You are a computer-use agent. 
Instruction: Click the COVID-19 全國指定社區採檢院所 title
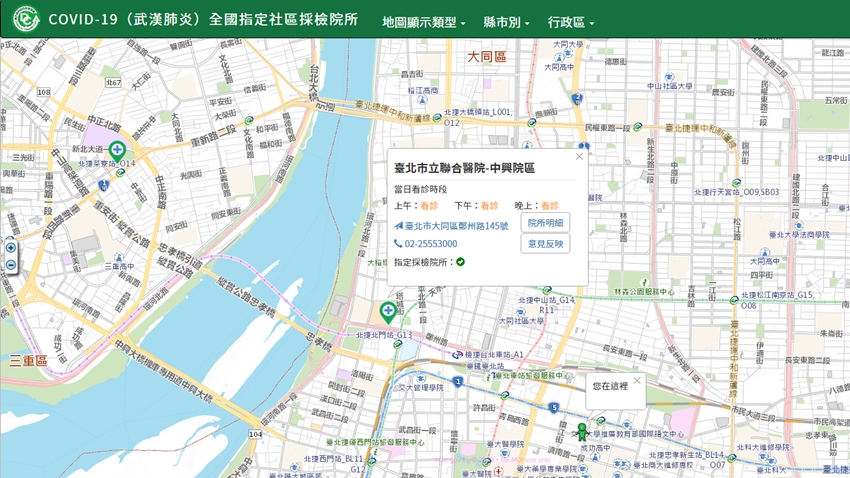(x=203, y=20)
